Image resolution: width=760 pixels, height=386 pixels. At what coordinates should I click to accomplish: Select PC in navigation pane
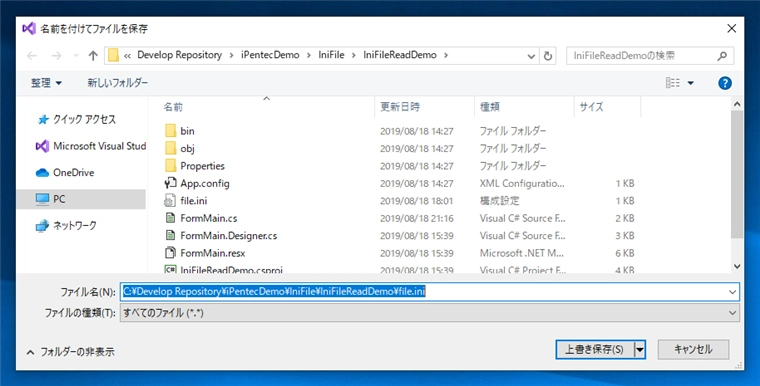coord(81,199)
